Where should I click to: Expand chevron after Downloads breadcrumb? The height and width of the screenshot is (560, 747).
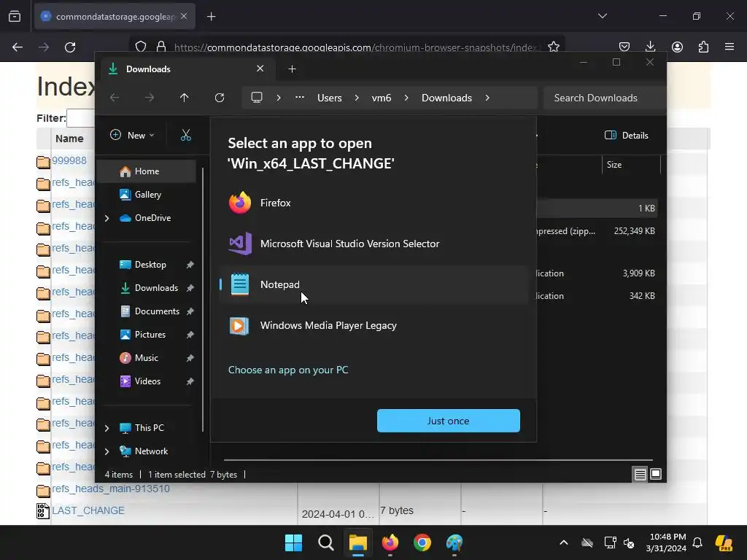[487, 98]
